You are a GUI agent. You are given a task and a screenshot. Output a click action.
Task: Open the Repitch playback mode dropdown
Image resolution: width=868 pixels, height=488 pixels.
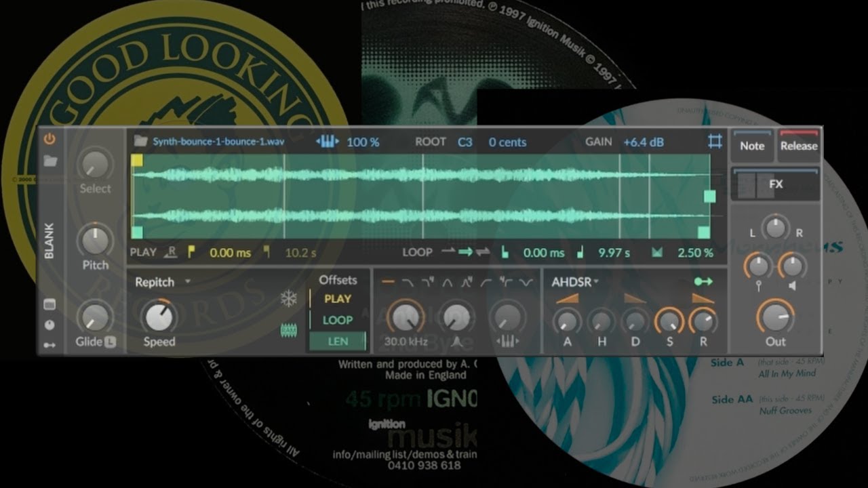(x=163, y=282)
